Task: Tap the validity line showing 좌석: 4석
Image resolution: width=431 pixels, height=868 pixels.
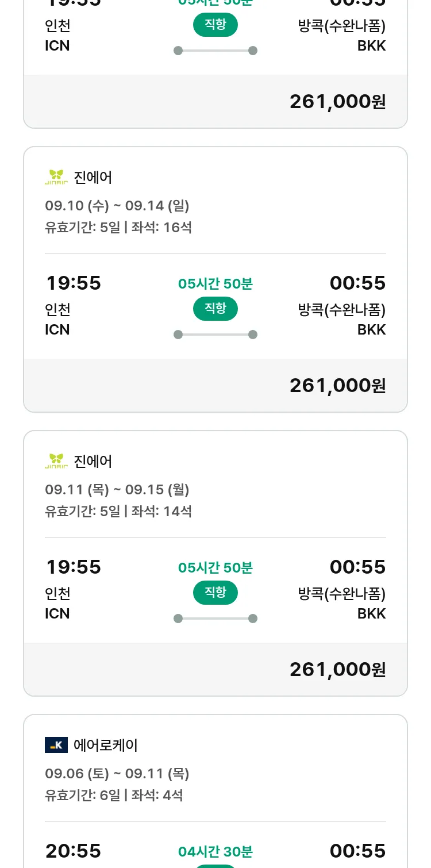Action: pyautogui.click(x=114, y=795)
